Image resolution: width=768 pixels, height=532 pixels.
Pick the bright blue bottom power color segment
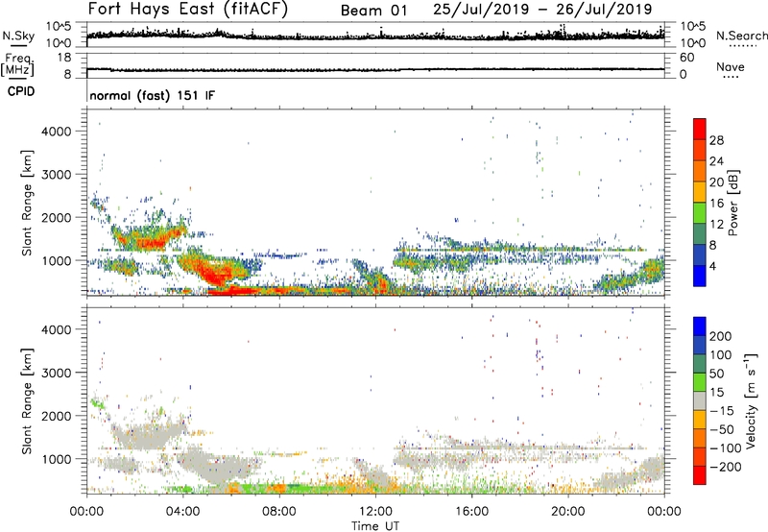coord(700,277)
